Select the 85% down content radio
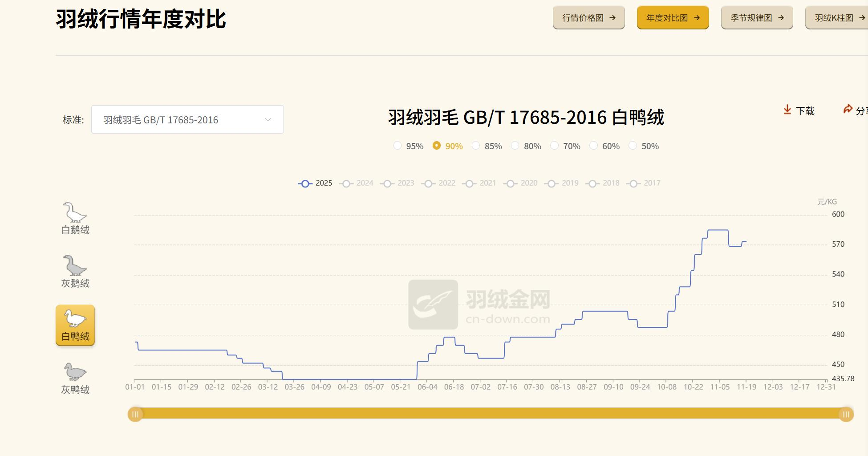The height and width of the screenshot is (456, 868). (476, 146)
